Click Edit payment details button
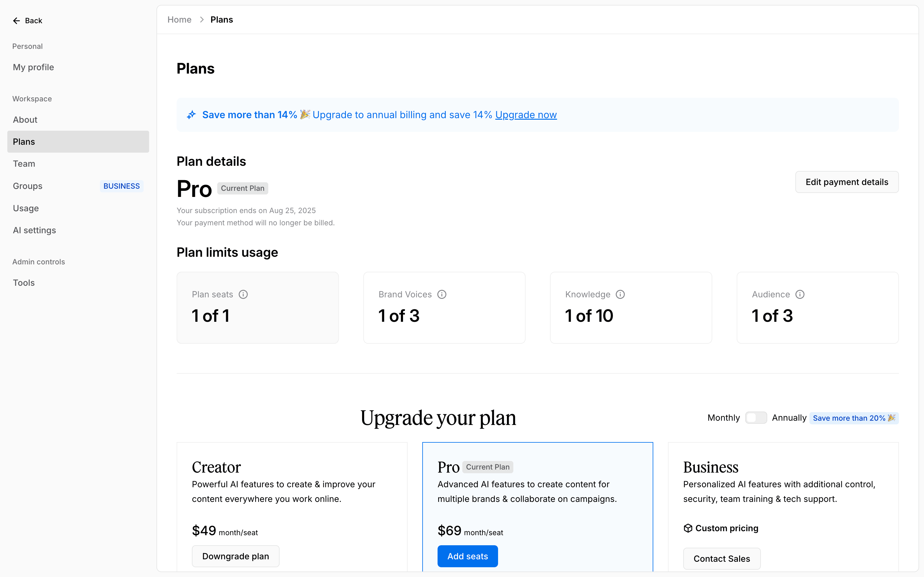Viewport: 924px width, 577px height. pos(846,182)
